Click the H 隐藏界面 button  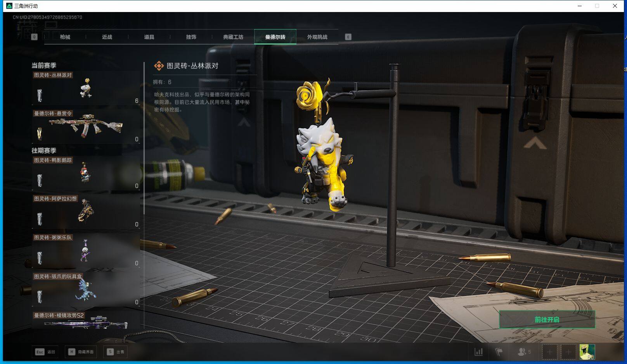coord(81,352)
